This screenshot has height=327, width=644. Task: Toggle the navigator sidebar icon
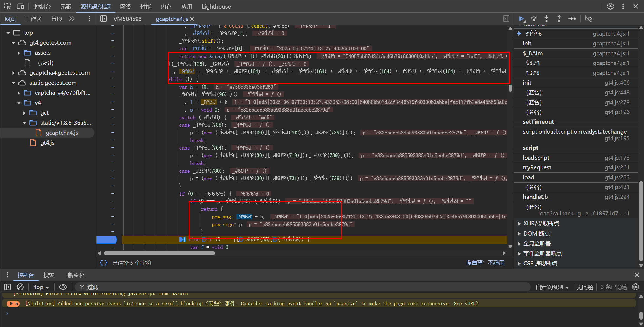(x=103, y=19)
